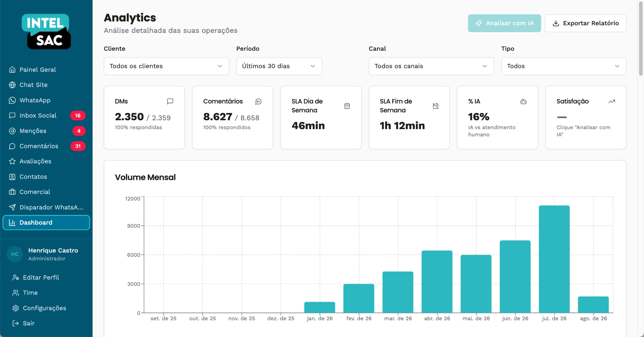The height and width of the screenshot is (337, 644).
Task: Click the 16 badge on Inbox Social
Action: [x=78, y=115]
